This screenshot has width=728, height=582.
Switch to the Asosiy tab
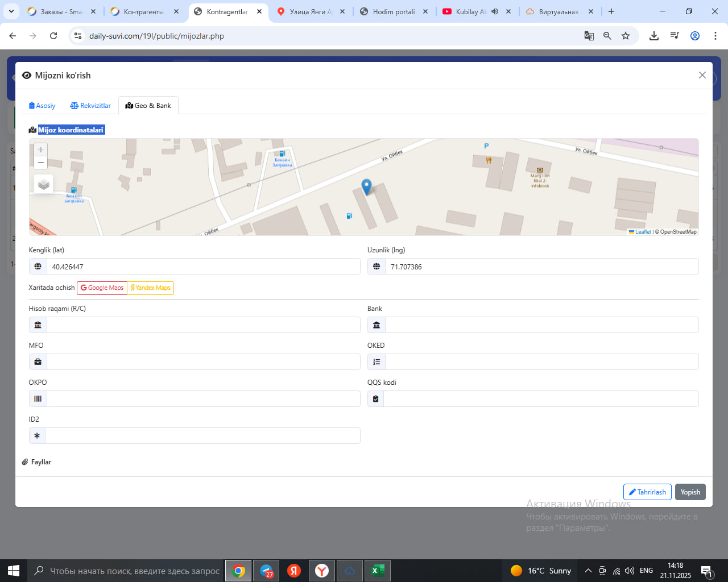point(42,106)
